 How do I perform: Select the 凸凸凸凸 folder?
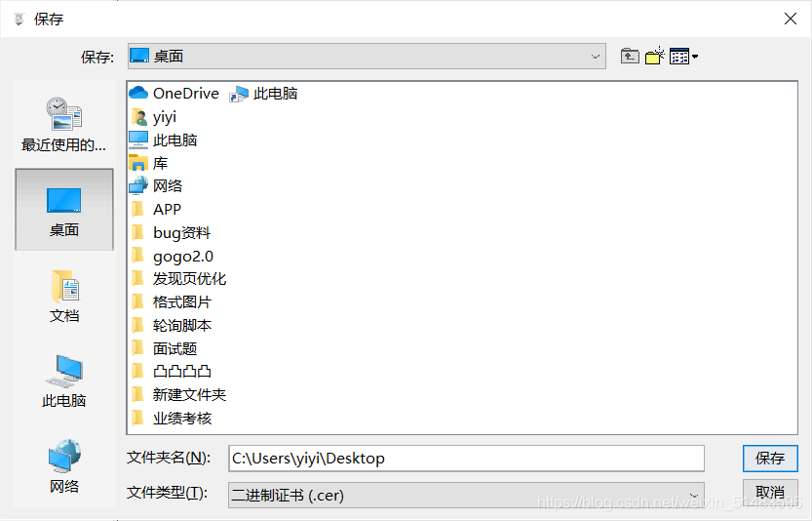(171, 372)
